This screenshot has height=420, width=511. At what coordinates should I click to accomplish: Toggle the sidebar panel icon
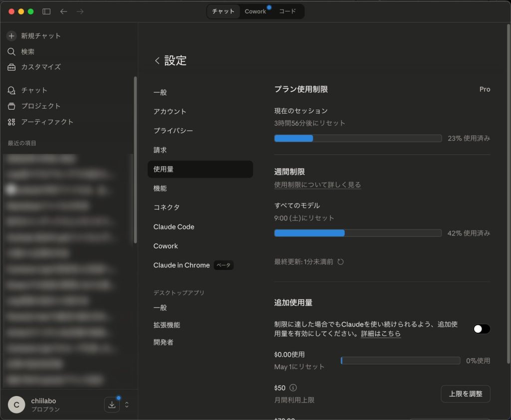click(x=46, y=11)
